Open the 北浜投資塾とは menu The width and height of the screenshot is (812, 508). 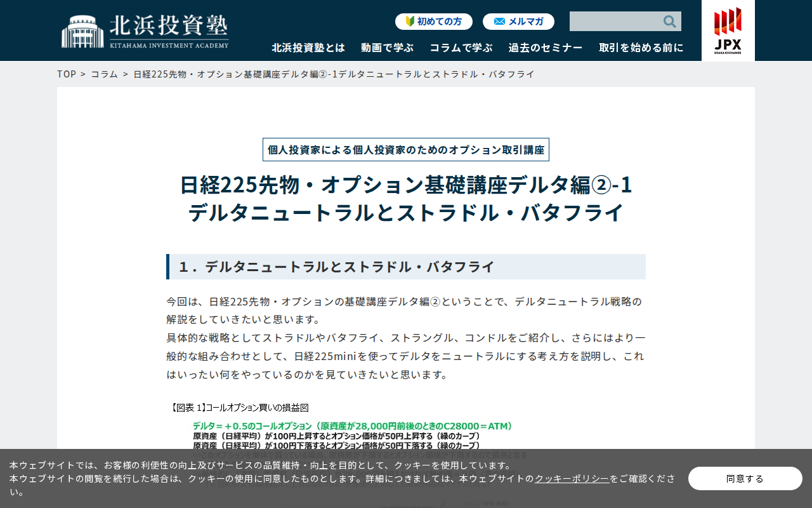[308, 48]
